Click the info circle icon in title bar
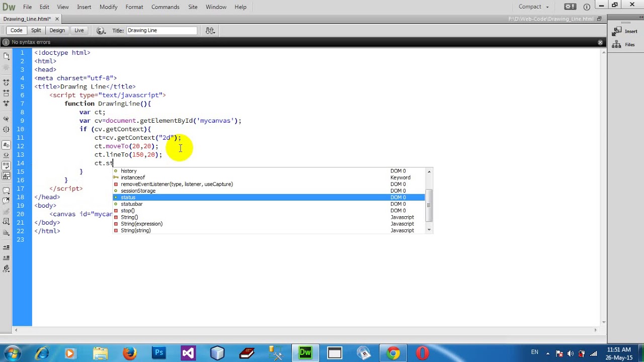 pyautogui.click(x=587, y=7)
